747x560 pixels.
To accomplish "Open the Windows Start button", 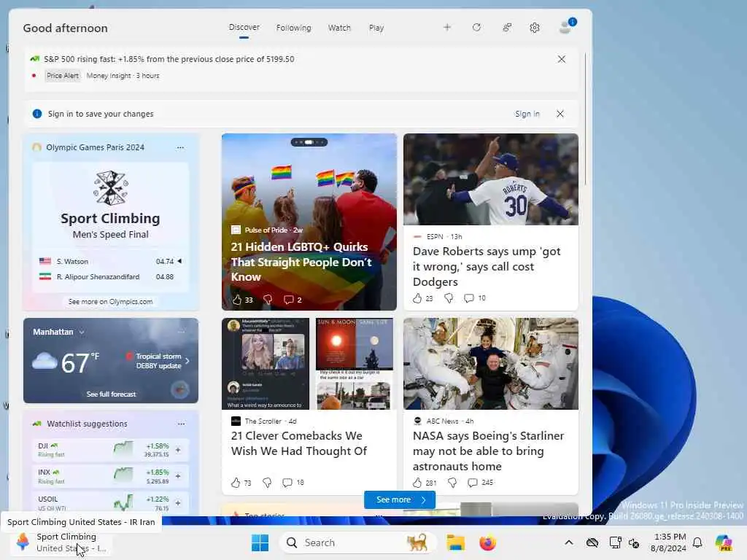I will coord(260,542).
